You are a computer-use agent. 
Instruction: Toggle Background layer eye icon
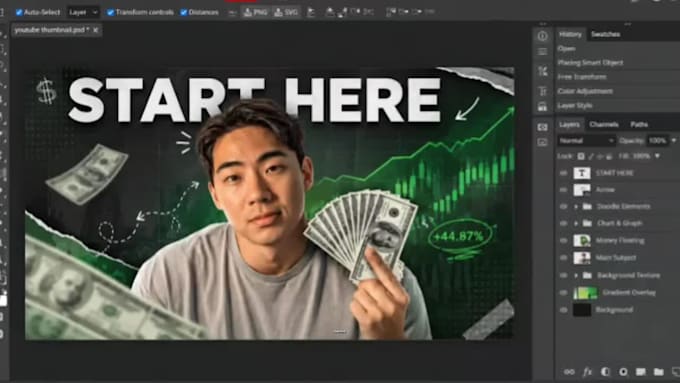(563, 310)
